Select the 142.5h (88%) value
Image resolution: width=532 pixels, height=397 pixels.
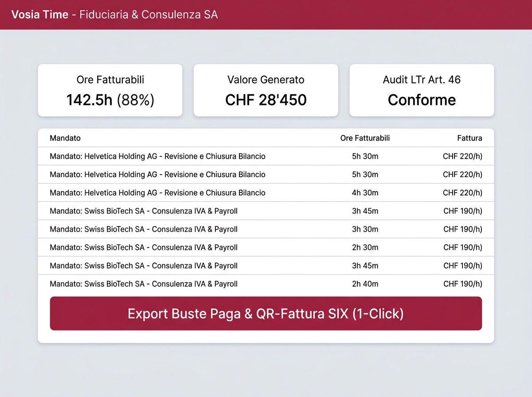click(110, 100)
